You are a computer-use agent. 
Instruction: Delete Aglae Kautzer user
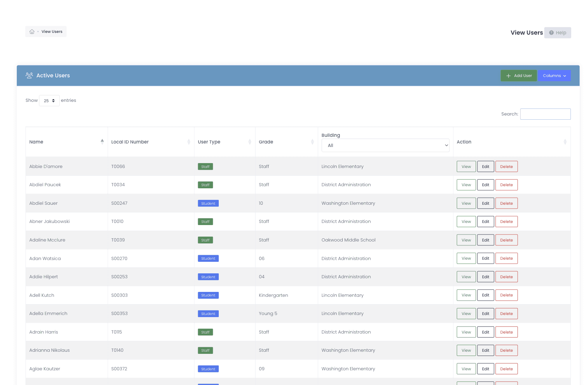[x=506, y=369]
